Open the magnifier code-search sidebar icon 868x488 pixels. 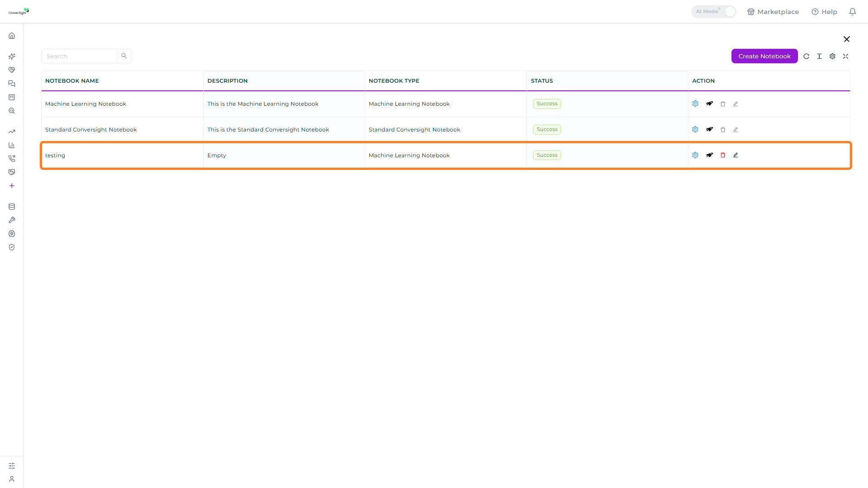coord(12,111)
